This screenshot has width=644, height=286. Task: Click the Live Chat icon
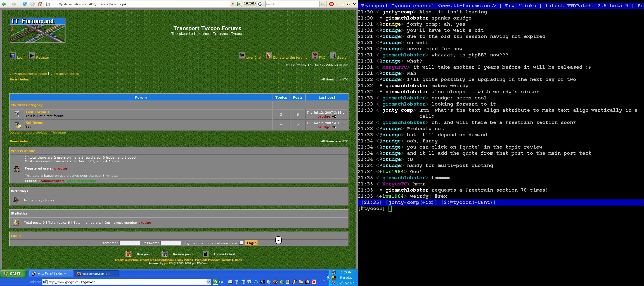(x=242, y=56)
